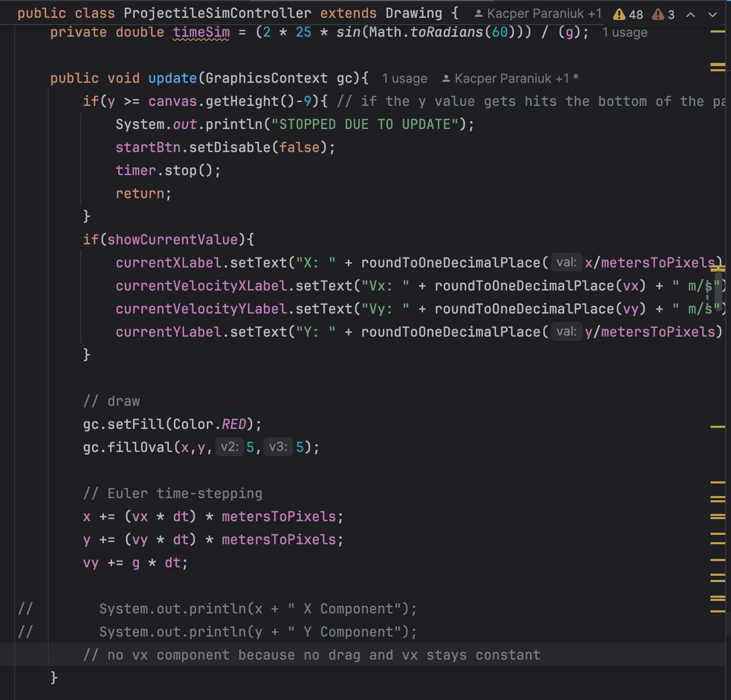The image size is (731, 700).
Task: Click the underlined timeSim variable name
Action: [201, 33]
